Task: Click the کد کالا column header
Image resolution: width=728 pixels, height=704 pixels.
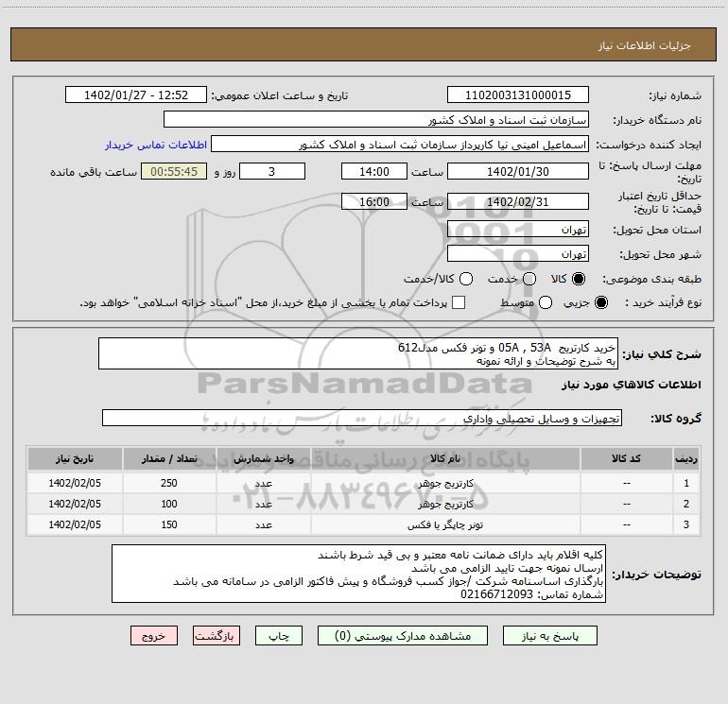Action: tap(626, 459)
